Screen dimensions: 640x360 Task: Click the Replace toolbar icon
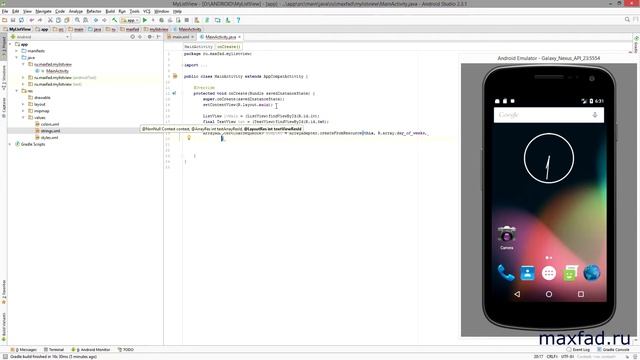pyautogui.click(x=85, y=20)
